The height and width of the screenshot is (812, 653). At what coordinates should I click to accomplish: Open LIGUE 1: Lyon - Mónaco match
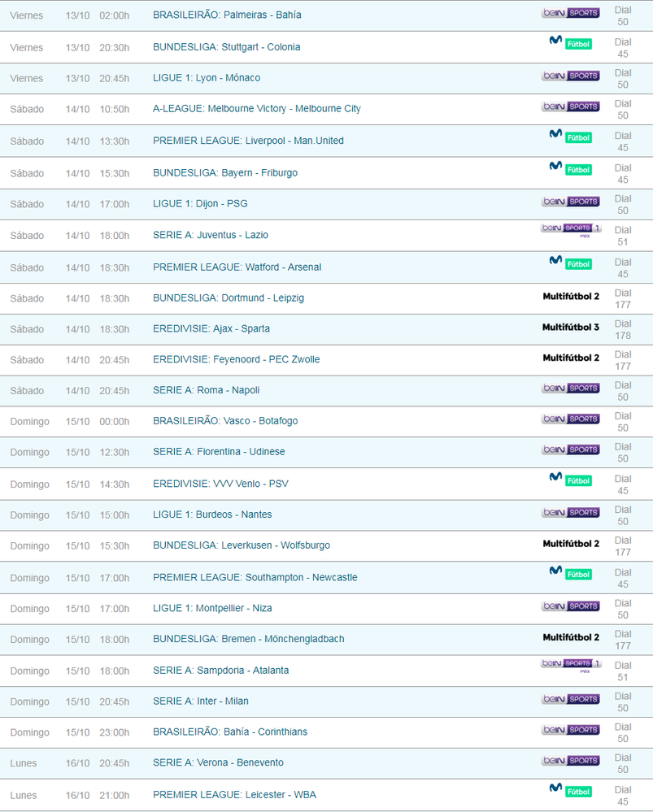pyautogui.click(x=207, y=78)
